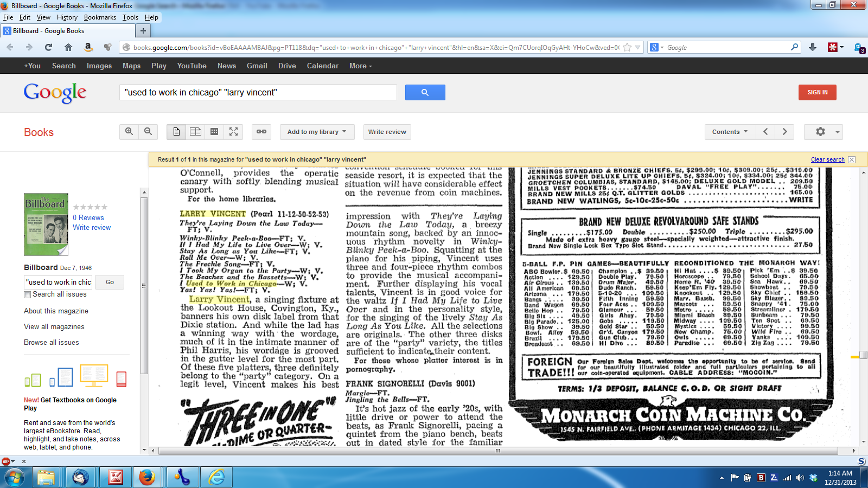Click the sidebar search-in-magazine text field
Screen dimensions: 868x488
point(59,282)
